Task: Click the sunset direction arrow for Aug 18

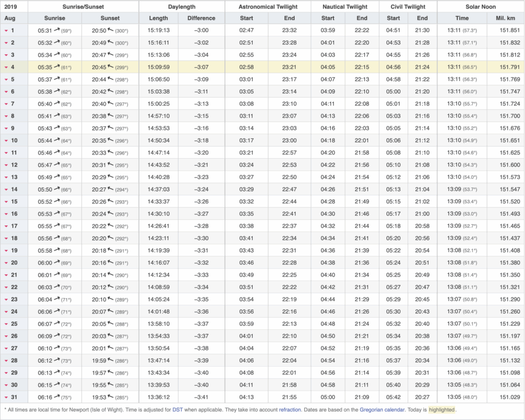Action: (x=111, y=238)
